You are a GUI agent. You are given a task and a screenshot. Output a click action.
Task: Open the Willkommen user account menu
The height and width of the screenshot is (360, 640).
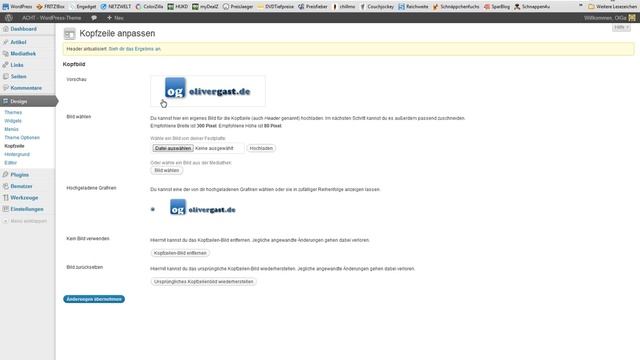tap(609, 18)
